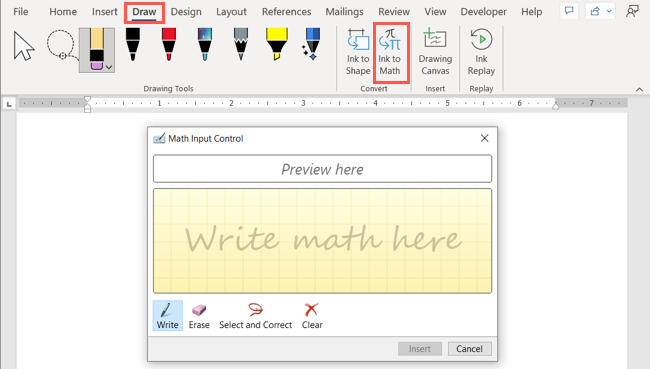Collapse the ribbon with the chevron
This screenshot has width=650, height=369.
tap(639, 89)
